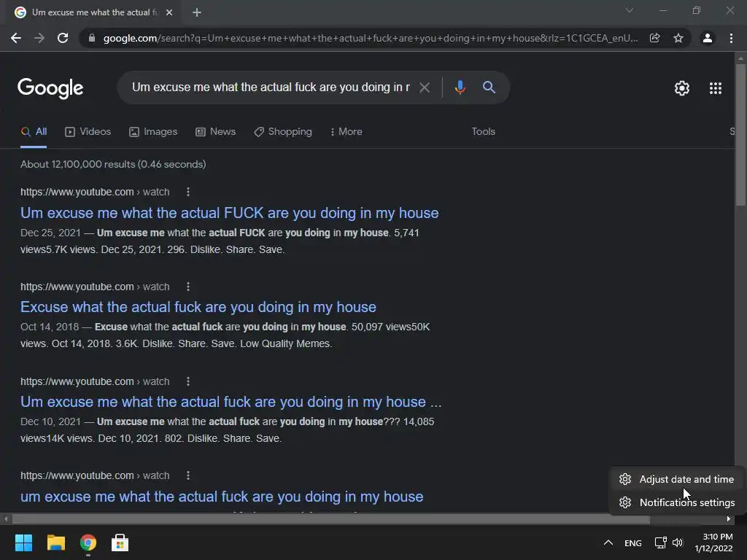Click the horizontal scrollbar thumb
Viewport: 747px width, 560px height.
(331, 519)
